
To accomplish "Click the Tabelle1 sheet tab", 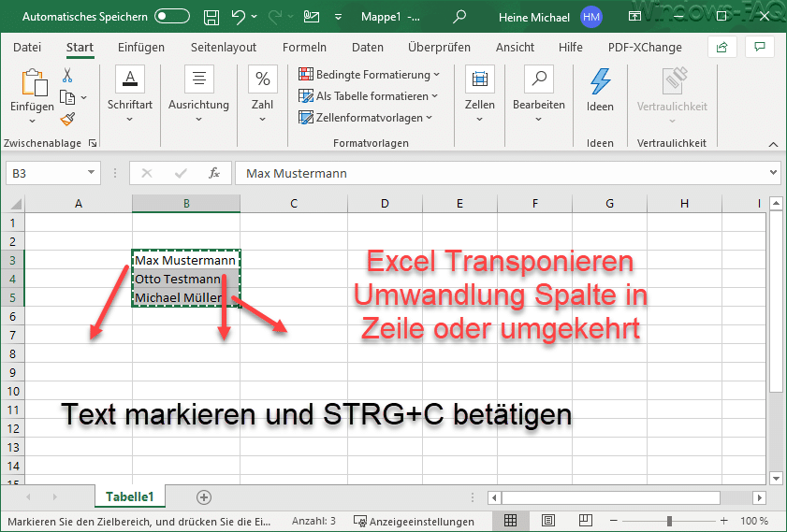I will tap(129, 496).
